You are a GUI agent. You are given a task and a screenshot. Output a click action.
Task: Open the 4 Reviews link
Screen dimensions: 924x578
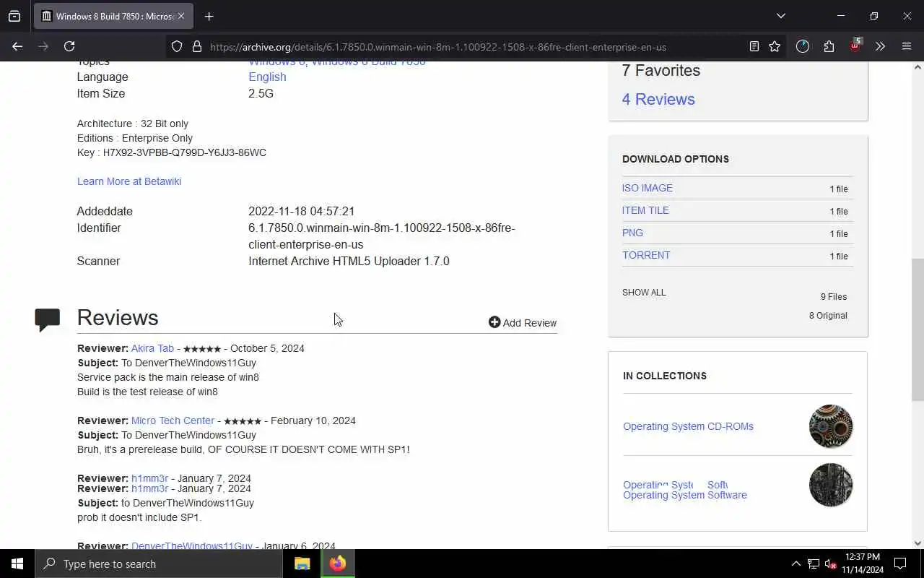pyautogui.click(x=658, y=99)
